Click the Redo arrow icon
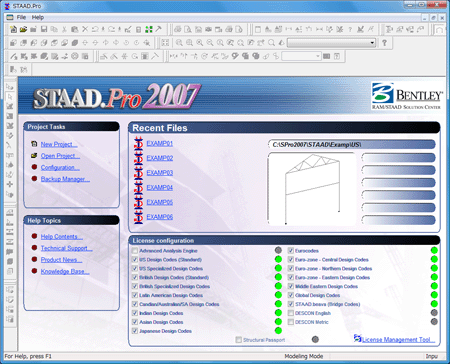 click(x=111, y=29)
